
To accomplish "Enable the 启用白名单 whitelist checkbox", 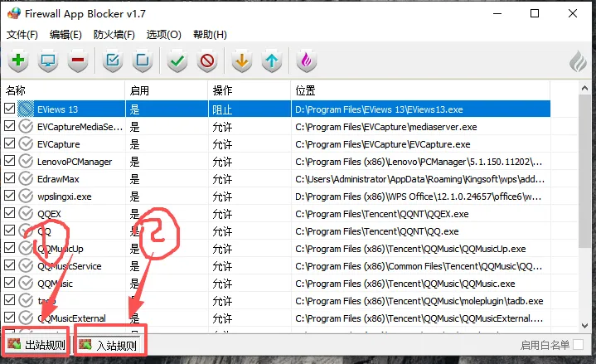I will [x=578, y=345].
